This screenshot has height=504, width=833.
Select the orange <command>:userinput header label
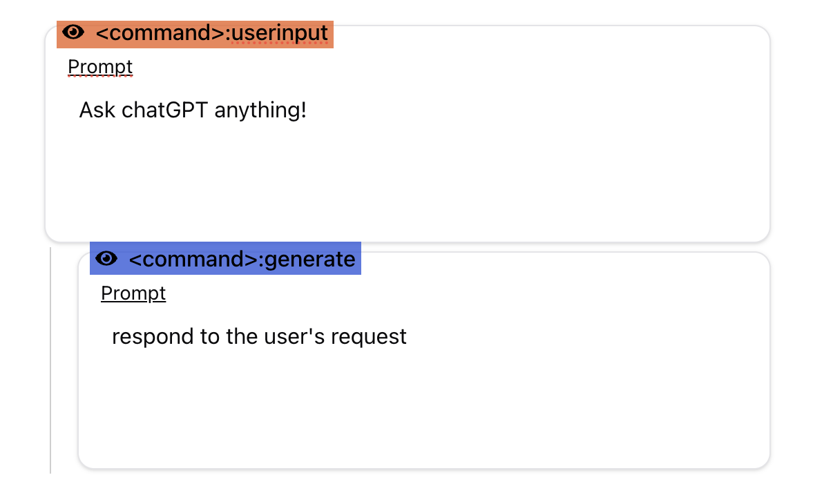coord(195,34)
